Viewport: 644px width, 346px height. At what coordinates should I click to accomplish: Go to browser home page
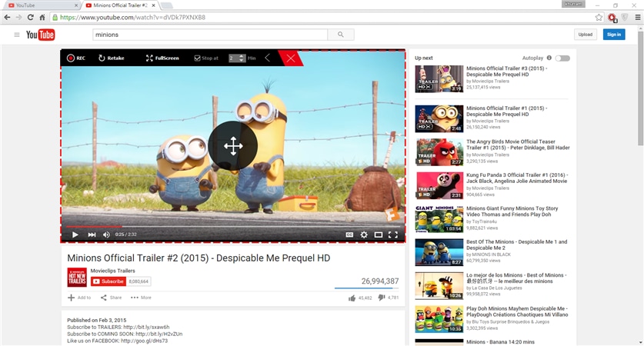(42, 17)
